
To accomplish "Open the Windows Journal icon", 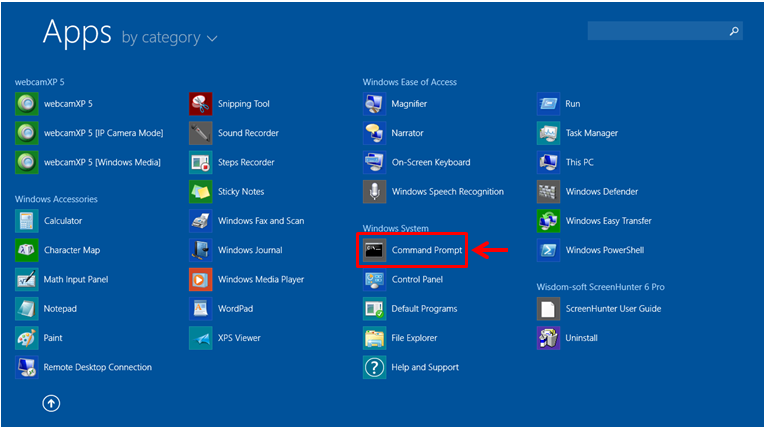I will click(201, 250).
